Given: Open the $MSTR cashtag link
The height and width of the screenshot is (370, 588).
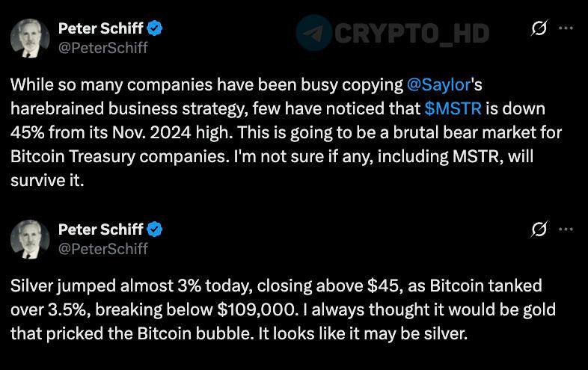Looking at the screenshot, I should pos(452,108).
